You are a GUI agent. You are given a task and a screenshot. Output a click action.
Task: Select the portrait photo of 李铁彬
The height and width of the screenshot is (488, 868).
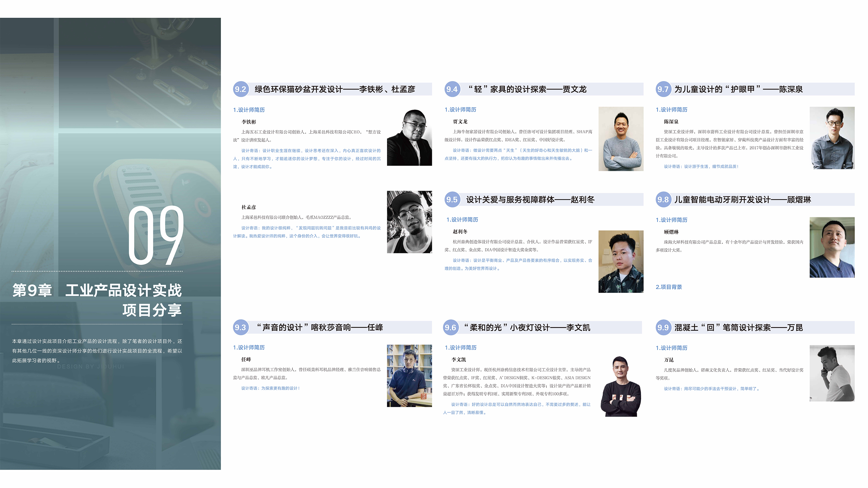coord(409,137)
